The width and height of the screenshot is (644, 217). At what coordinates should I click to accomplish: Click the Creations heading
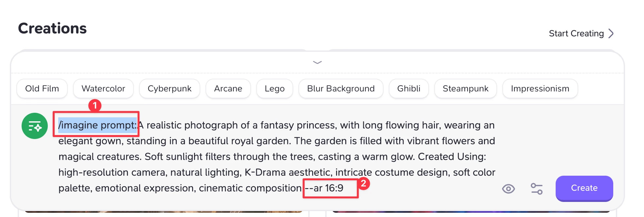pos(52,29)
